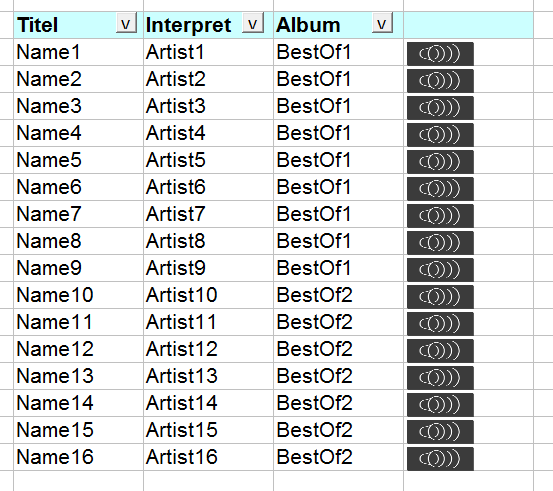Select the Artist11 cell
553x491 pixels.
(208, 322)
